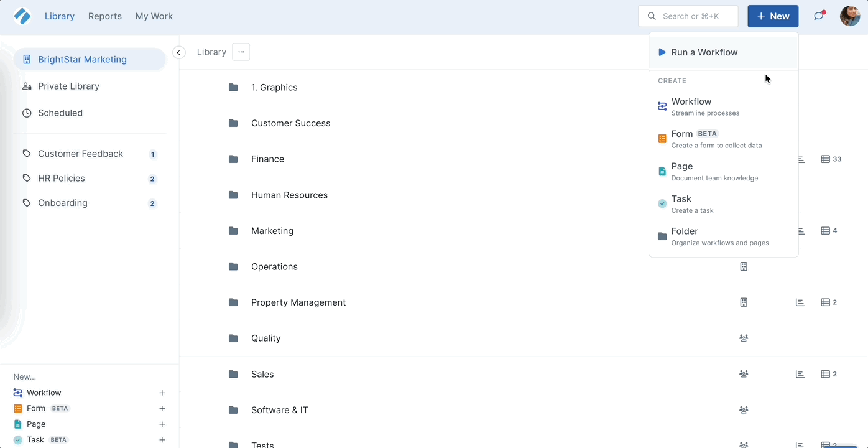Click the Quality folder icon

[x=233, y=338]
